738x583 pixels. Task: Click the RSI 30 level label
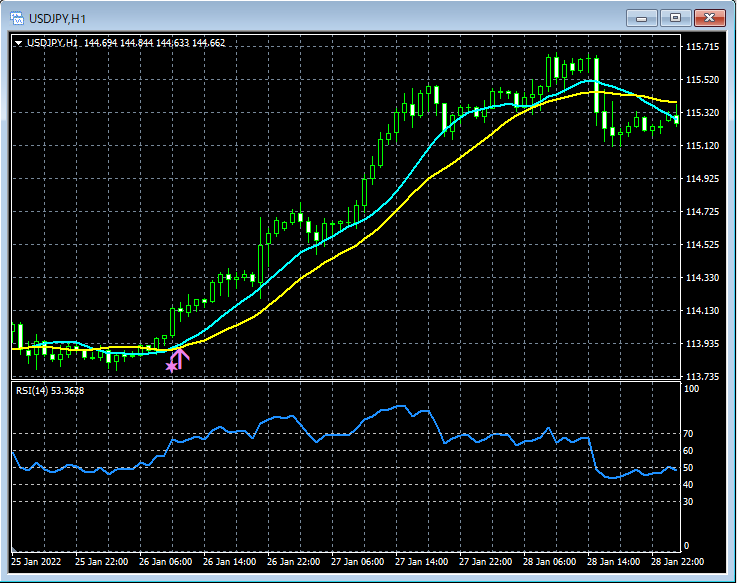pos(688,502)
